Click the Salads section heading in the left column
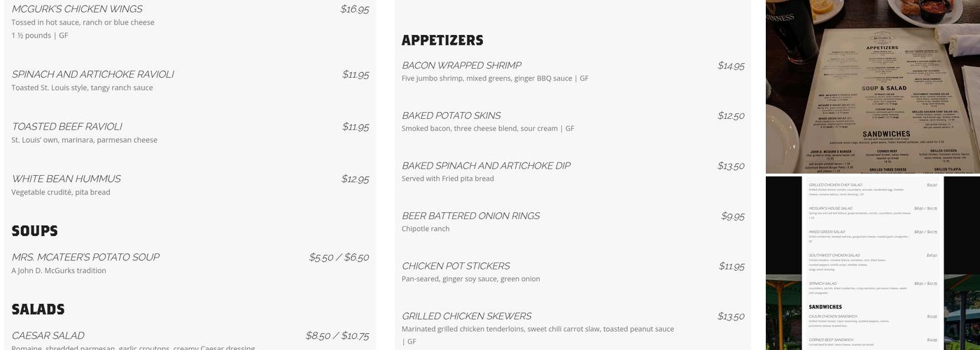The height and width of the screenshot is (350, 980). tap(38, 309)
